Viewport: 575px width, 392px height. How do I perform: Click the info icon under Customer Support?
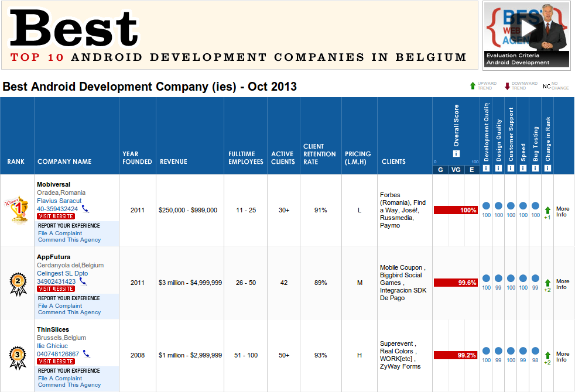(x=511, y=169)
